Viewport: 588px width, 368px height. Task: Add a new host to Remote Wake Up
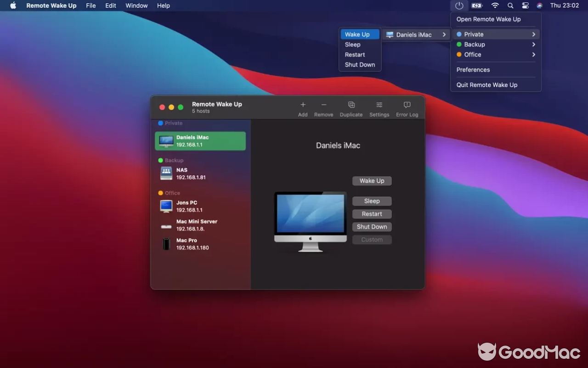[303, 108]
